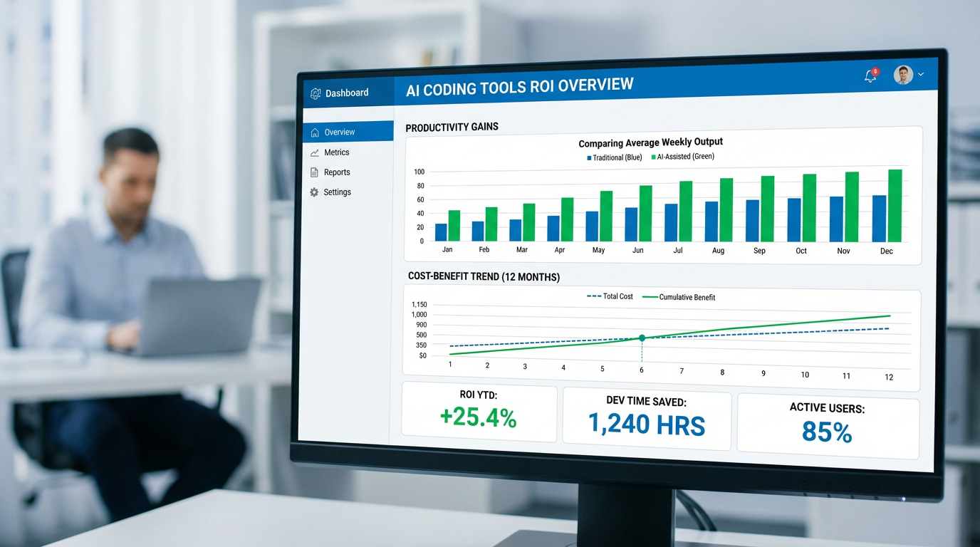The image size is (980, 547).
Task: Select the Overview home icon
Action: pyautogui.click(x=316, y=131)
